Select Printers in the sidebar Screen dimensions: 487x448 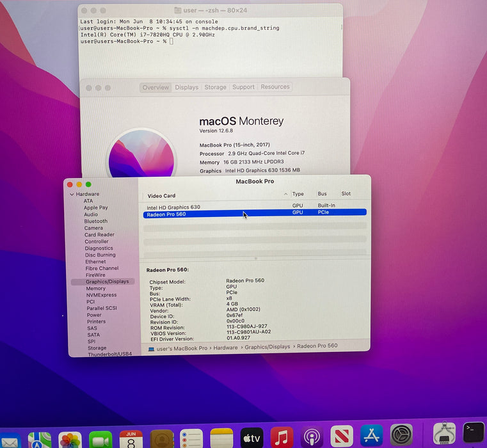[96, 321]
